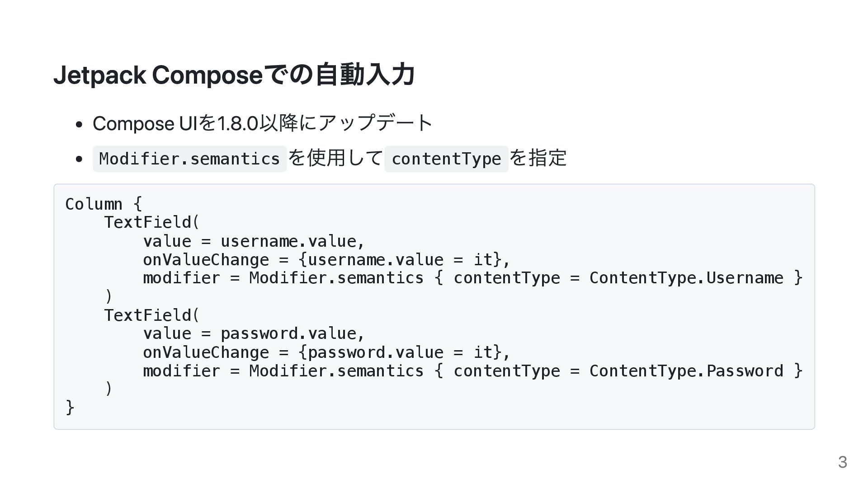The width and height of the screenshot is (868, 488).
Task: Click the text "を使用して" between code chips
Action: point(335,158)
